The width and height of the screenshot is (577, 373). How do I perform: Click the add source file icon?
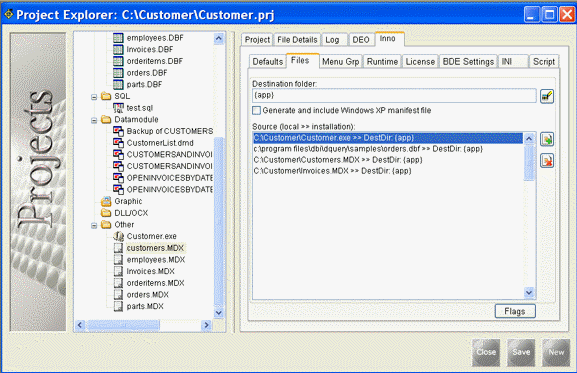click(547, 139)
